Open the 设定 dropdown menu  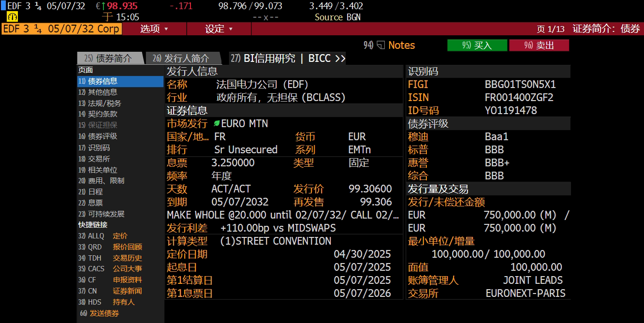pyautogui.click(x=219, y=29)
